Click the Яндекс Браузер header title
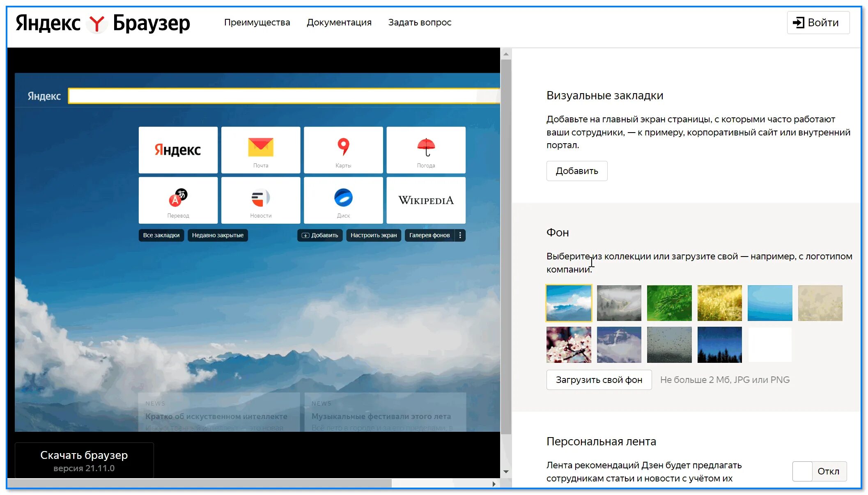The width and height of the screenshot is (868, 495). (x=103, y=23)
